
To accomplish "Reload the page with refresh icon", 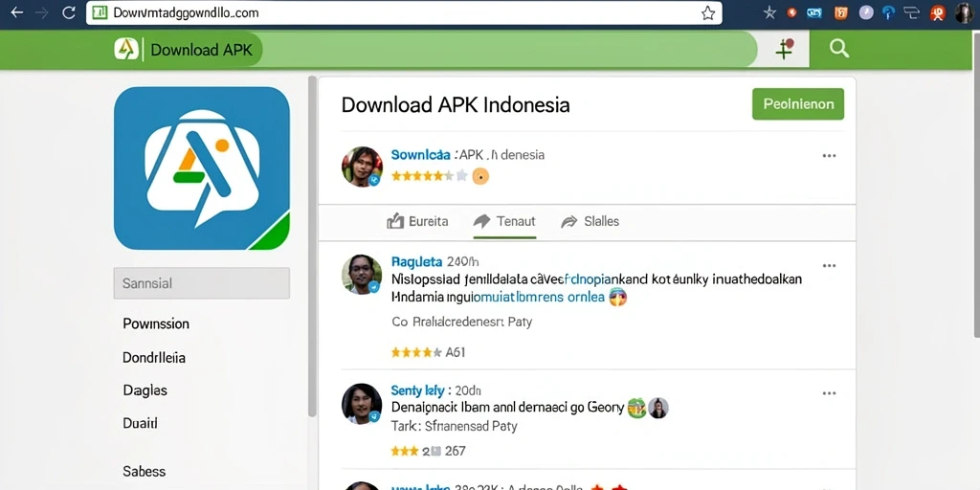I will pos(69,12).
